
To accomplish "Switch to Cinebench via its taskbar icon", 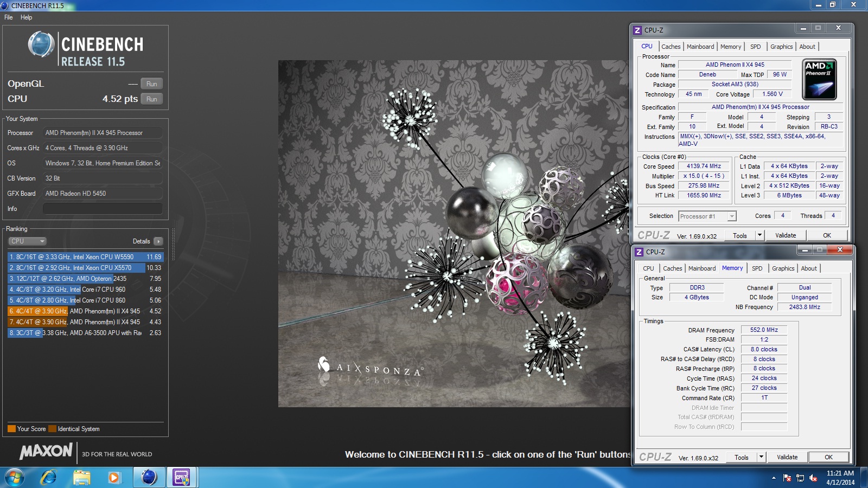I will 149,478.
